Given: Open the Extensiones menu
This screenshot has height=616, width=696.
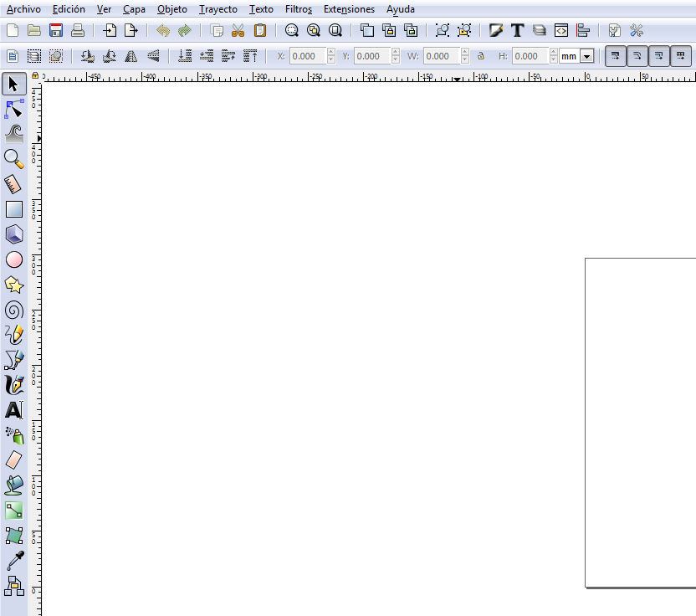Looking at the screenshot, I should click(x=349, y=9).
